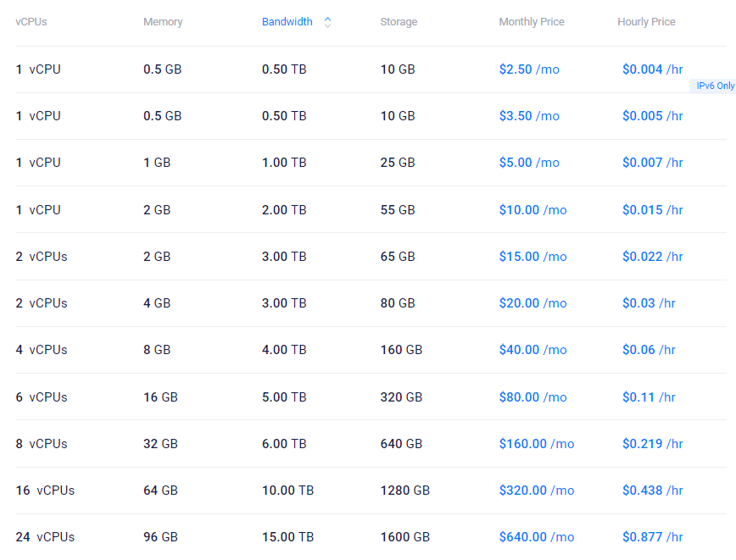
Task: Sort by Monthly Price column header
Action: click(532, 22)
